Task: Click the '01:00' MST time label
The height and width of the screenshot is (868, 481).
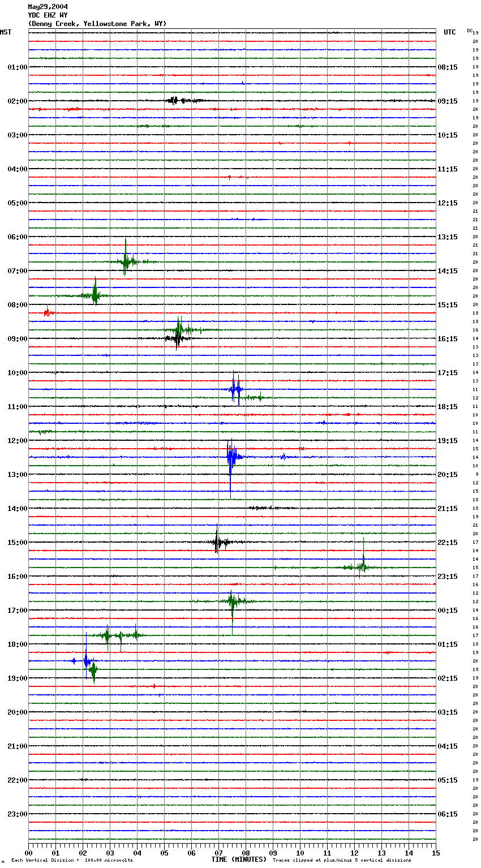Action: click(18, 67)
